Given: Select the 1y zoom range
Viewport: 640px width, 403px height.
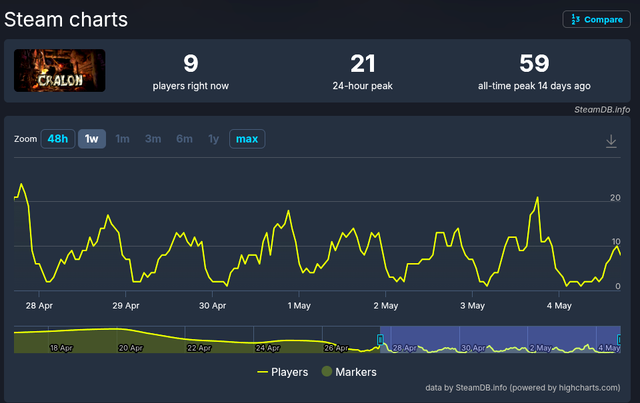Looking at the screenshot, I should [213, 139].
